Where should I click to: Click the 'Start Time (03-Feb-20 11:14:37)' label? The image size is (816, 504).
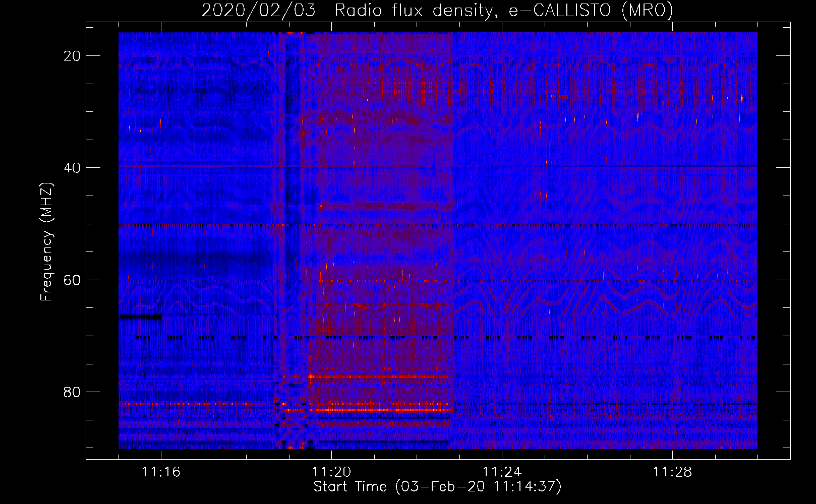tap(437, 487)
